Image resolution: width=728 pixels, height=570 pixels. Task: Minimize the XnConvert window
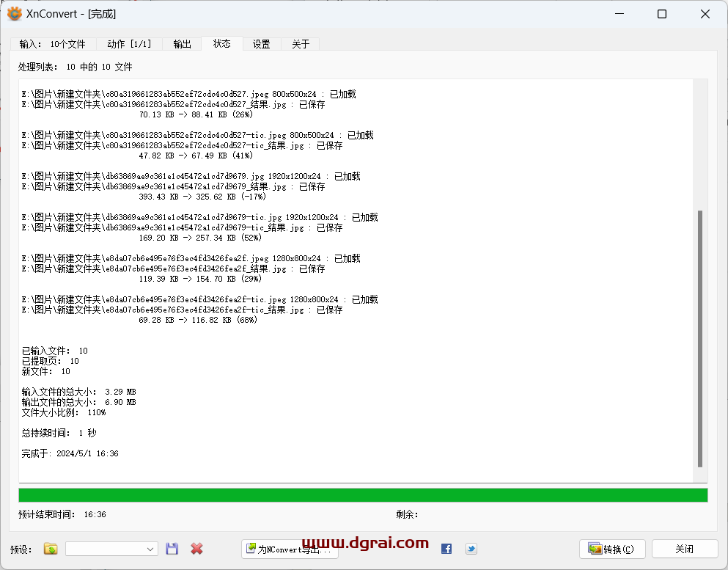619,14
